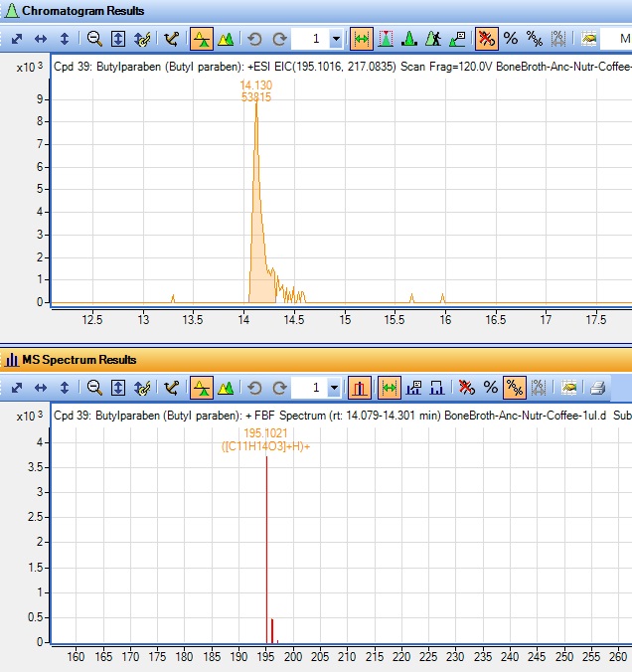Viewport: 632px width, 672px height.
Task: Open the pane count dropdown in MS Spectrum toolbar
Action: click(x=335, y=387)
